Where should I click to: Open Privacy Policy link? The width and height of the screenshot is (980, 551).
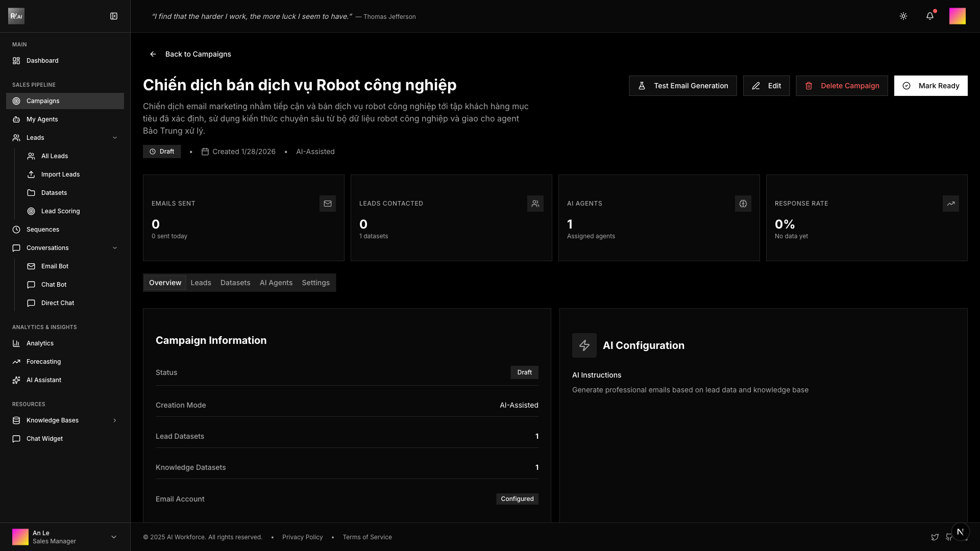pos(302,537)
